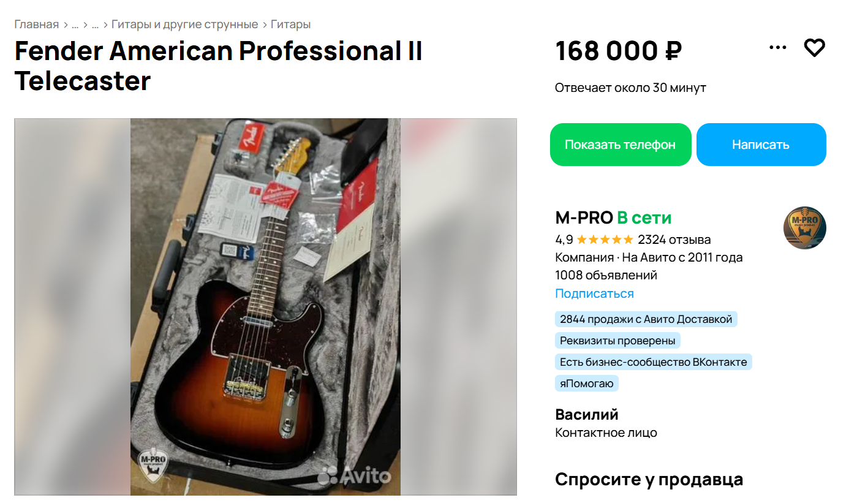Click the яПомогаю badge

[x=586, y=384]
